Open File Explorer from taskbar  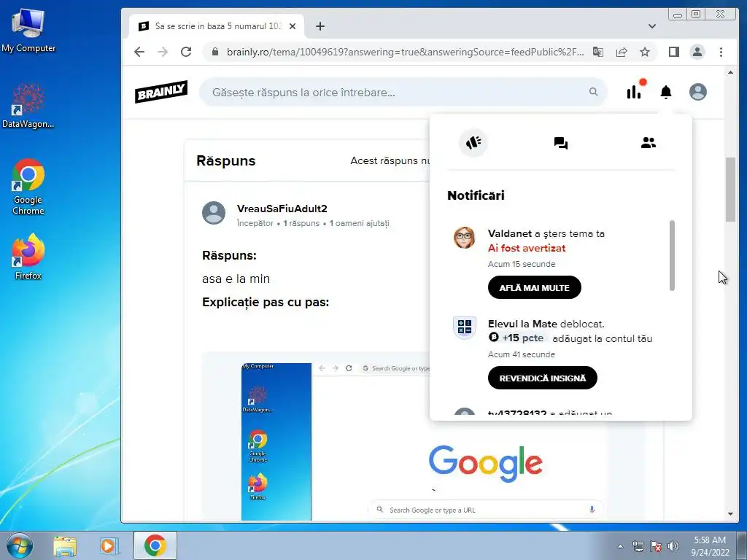(65, 545)
